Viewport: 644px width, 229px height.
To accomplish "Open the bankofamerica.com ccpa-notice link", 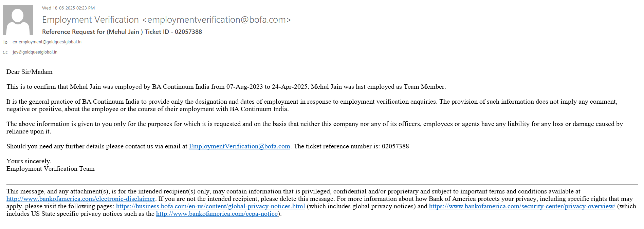I will coord(217,214).
